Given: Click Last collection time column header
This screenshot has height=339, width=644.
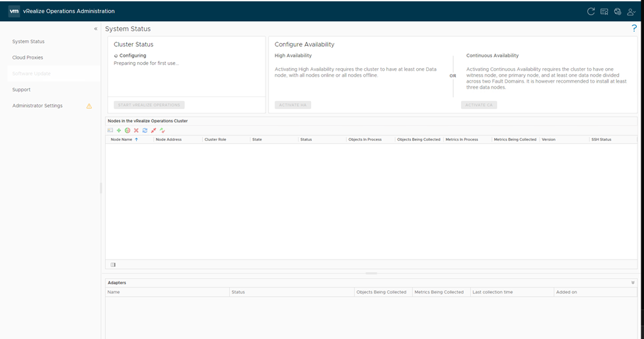Looking at the screenshot, I should click(x=493, y=292).
